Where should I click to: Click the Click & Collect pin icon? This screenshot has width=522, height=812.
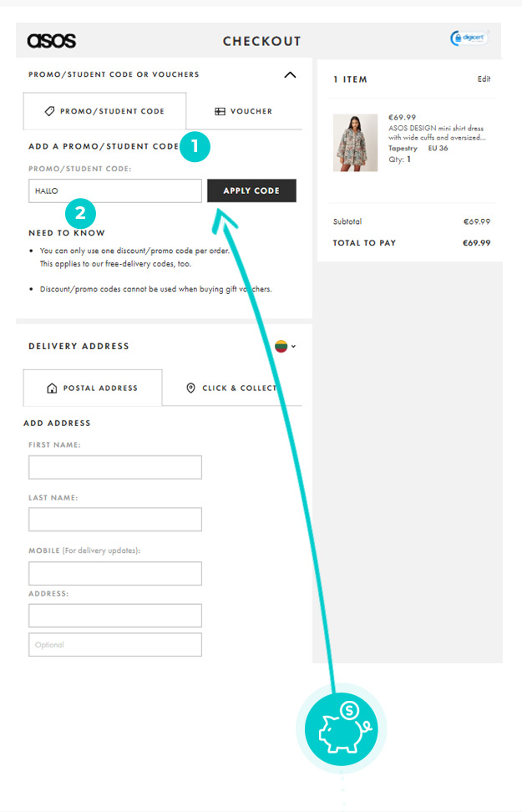click(190, 388)
